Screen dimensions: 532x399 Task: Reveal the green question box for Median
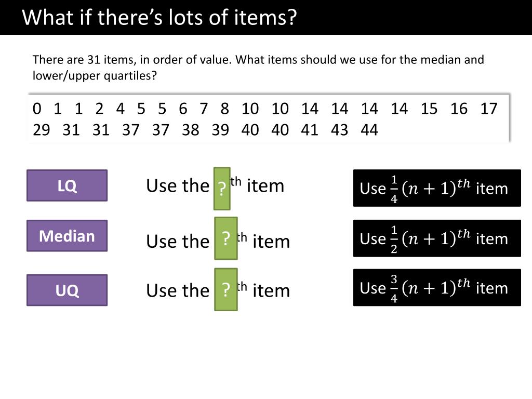point(225,238)
